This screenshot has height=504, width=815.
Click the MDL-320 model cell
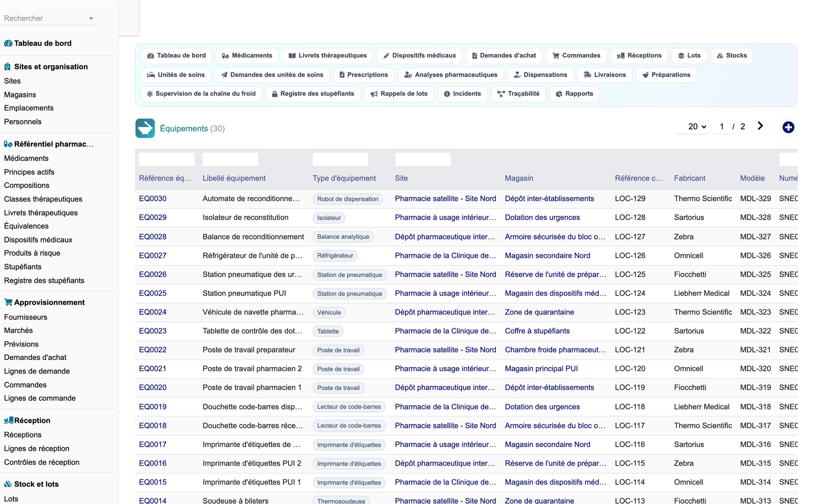[x=756, y=369]
